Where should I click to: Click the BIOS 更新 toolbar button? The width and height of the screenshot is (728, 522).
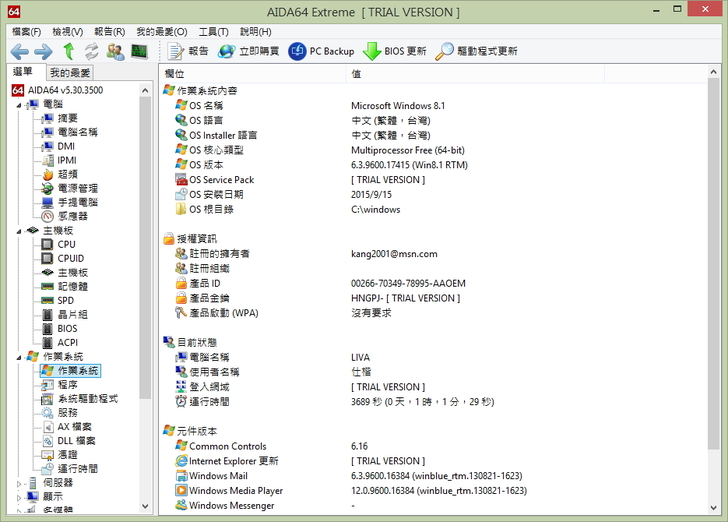(x=394, y=51)
